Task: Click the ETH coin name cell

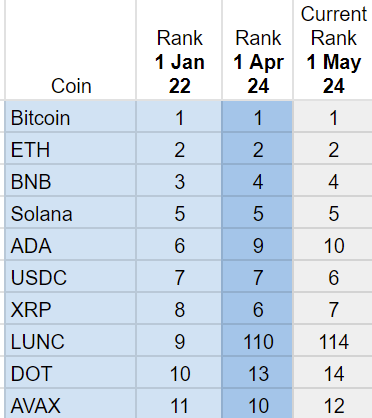Action: (x=70, y=149)
